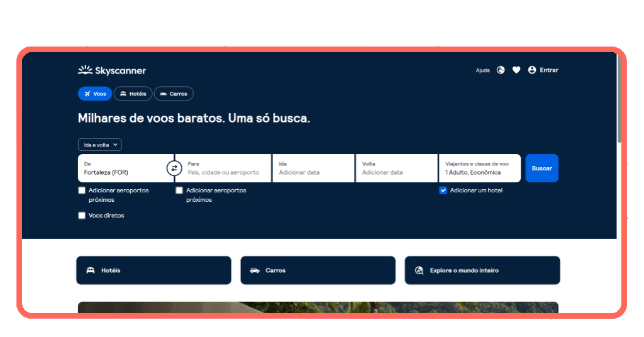
Task: Open the Ajuda help link
Action: tap(482, 70)
